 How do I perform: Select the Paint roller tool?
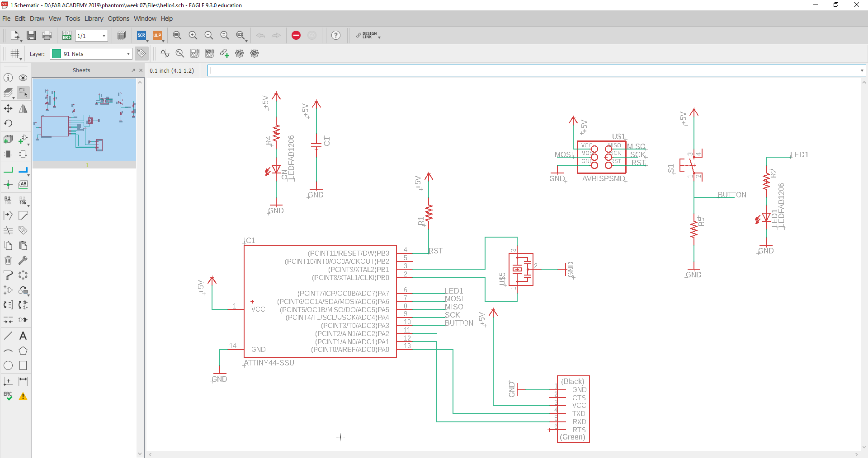coord(8,275)
